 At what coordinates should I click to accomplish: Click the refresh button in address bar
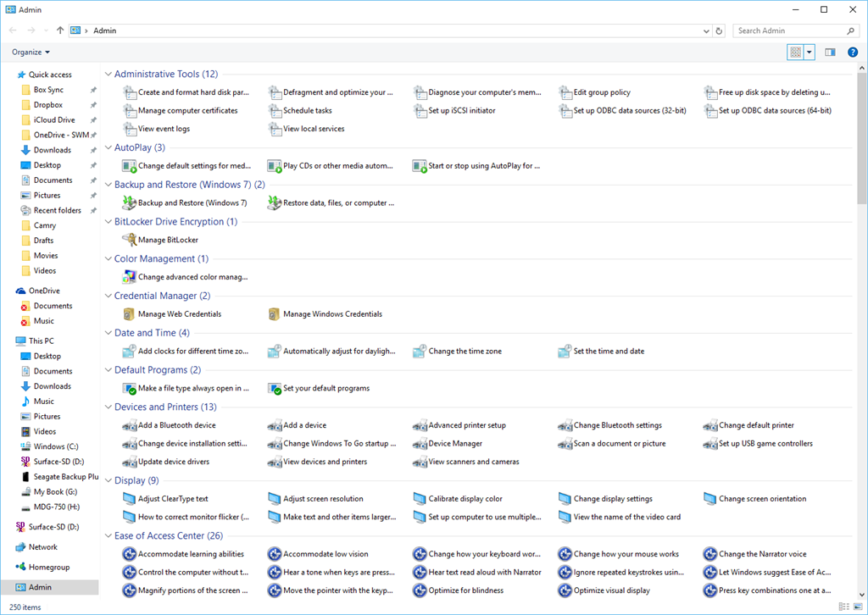point(720,30)
